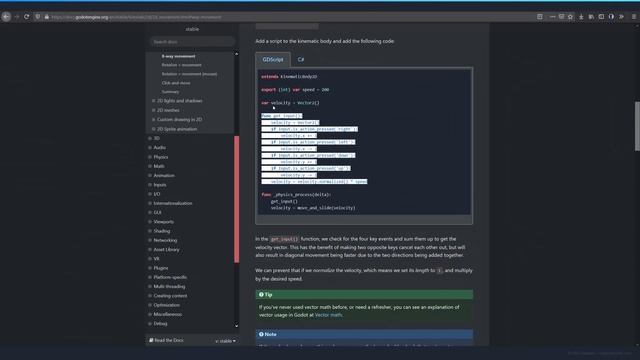
Task: Open the library books icon
Action: click(x=591, y=17)
